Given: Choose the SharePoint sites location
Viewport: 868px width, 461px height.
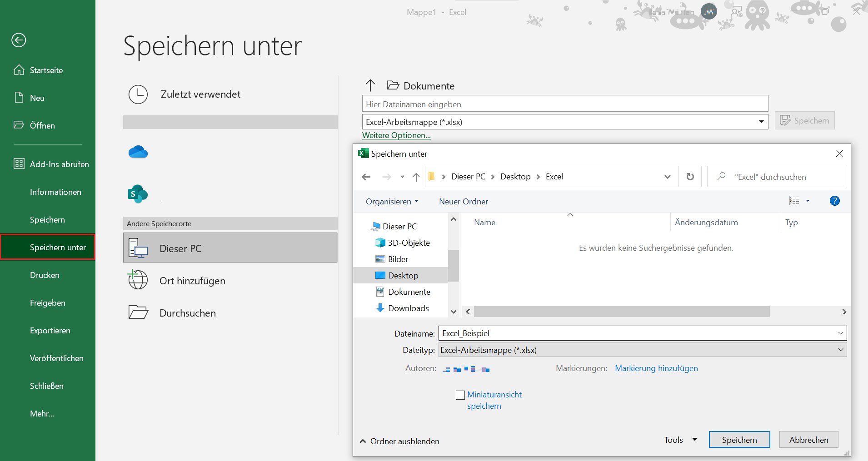Looking at the screenshot, I should pyautogui.click(x=138, y=194).
